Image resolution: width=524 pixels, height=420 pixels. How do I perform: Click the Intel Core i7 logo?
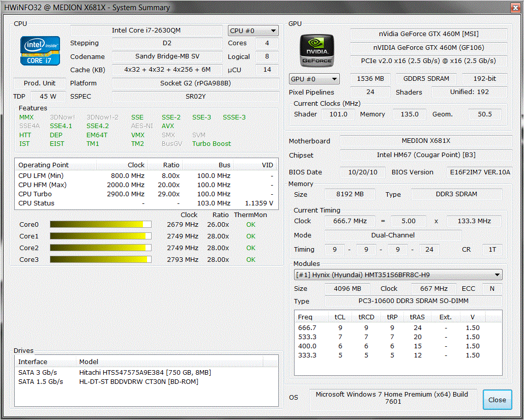[40, 51]
